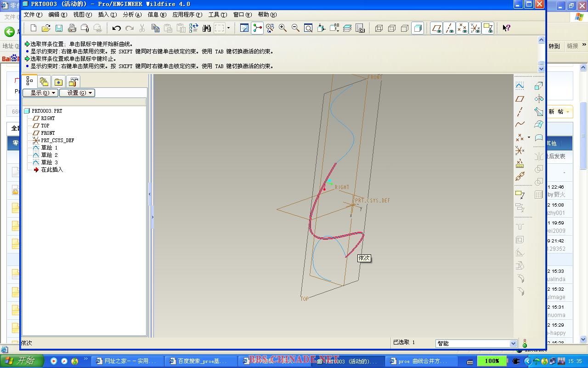588x368 pixels.
Task: Start the Variable Section Sweep tool
Action: click(539, 112)
